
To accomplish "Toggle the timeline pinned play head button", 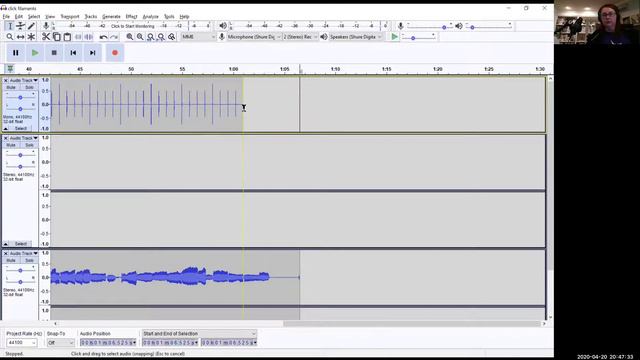I will (10, 69).
